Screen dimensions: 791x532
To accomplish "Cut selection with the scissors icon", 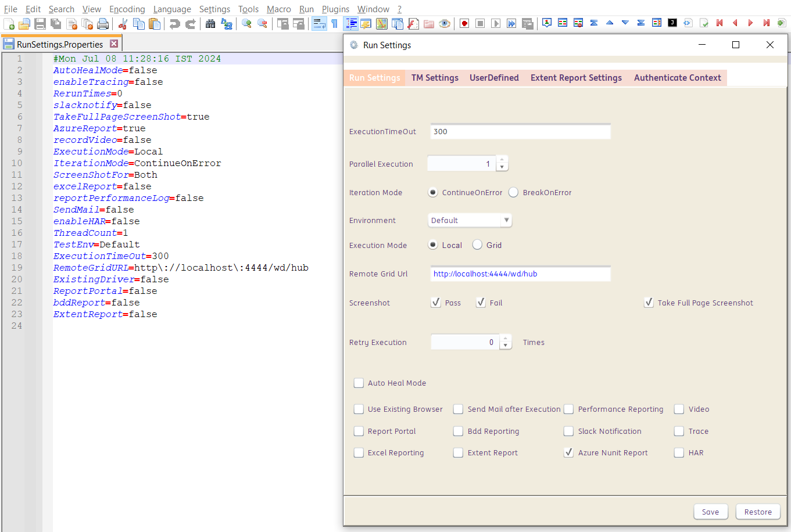I will click(123, 24).
